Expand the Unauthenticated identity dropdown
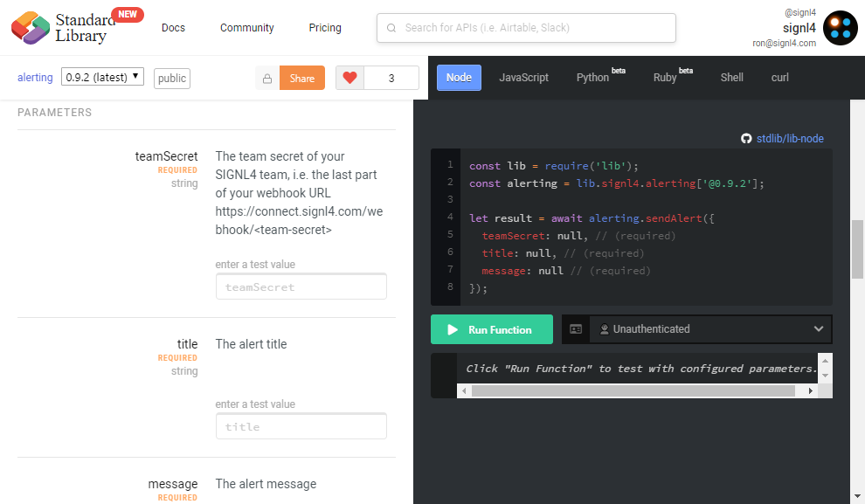865x504 pixels. [x=710, y=329]
